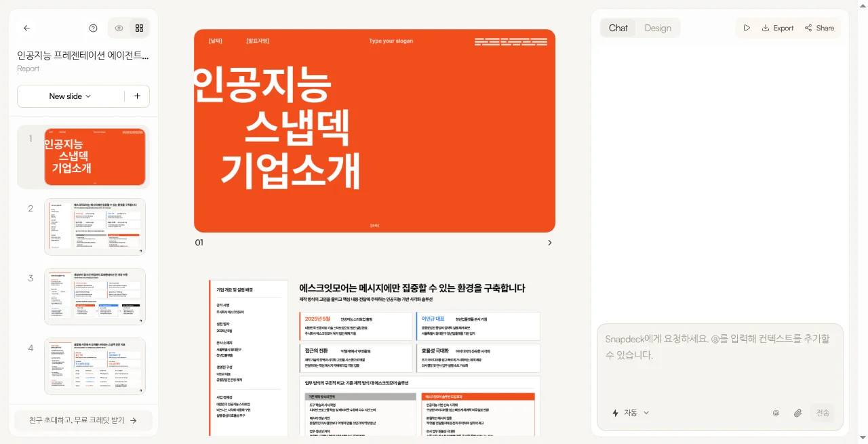Attach a file with the paperclip icon
The image size is (868, 444).
[798, 413]
